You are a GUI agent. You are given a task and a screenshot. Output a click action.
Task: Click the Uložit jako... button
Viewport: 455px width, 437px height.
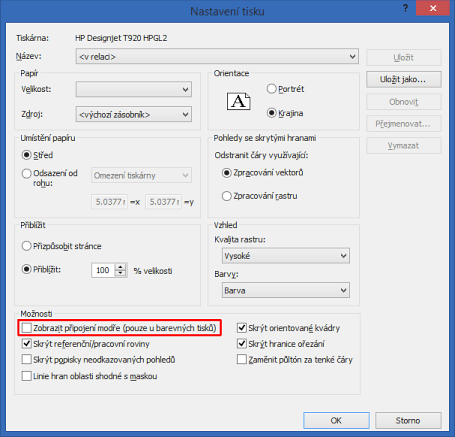coord(404,79)
